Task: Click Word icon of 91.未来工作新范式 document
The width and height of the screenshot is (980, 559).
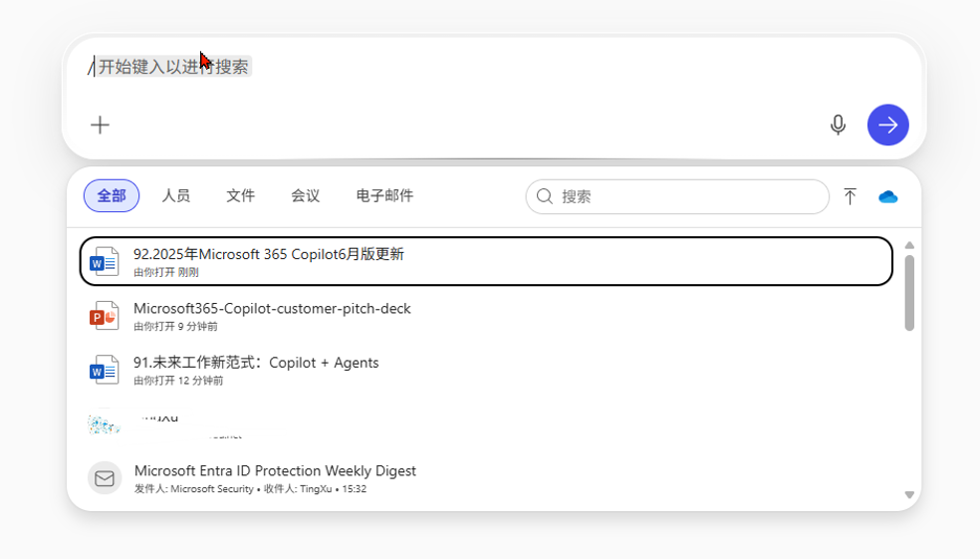Action: coord(104,370)
